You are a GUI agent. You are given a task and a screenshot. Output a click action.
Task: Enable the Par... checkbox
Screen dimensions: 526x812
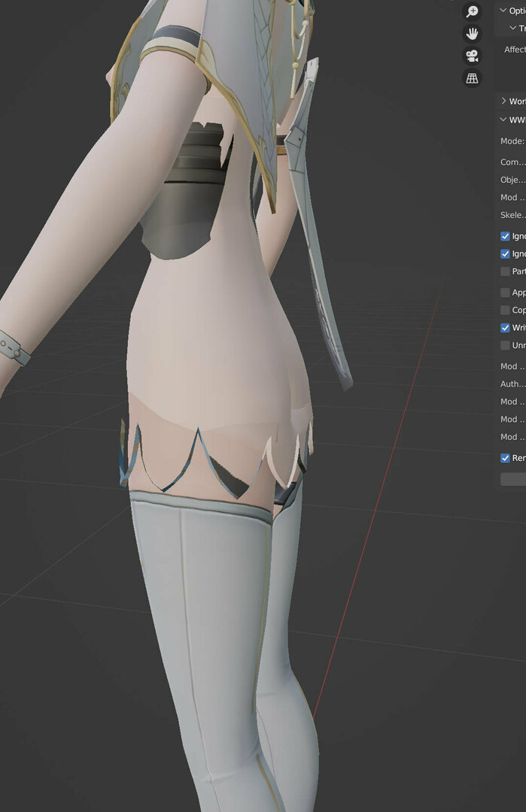[505, 271]
